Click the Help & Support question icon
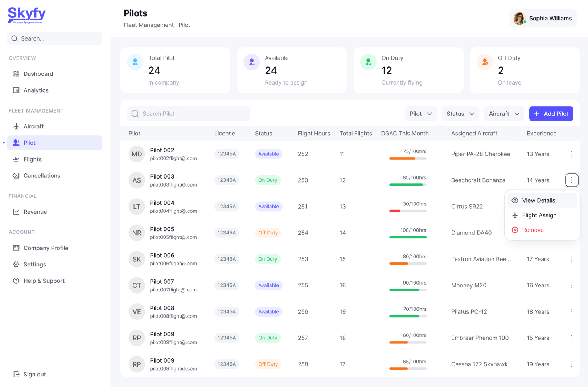Viewport: 588px width, 392px height. [16, 281]
